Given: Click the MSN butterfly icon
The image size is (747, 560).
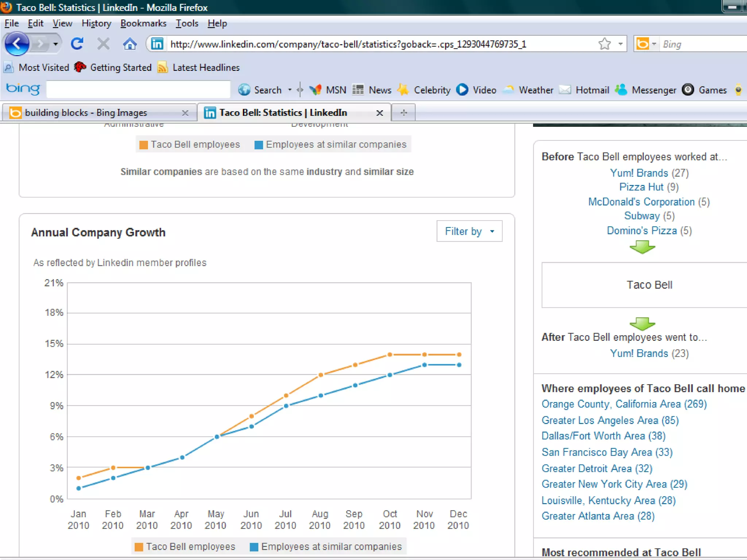Looking at the screenshot, I should point(315,90).
